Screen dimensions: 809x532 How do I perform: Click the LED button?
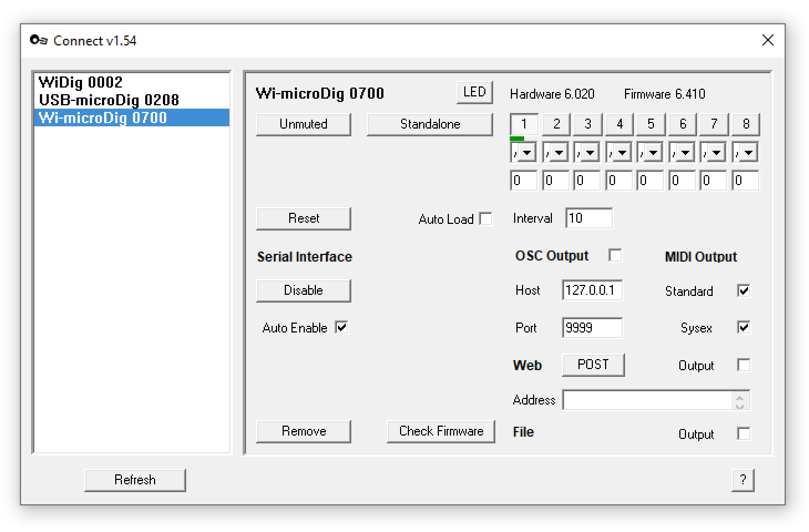pos(474,92)
